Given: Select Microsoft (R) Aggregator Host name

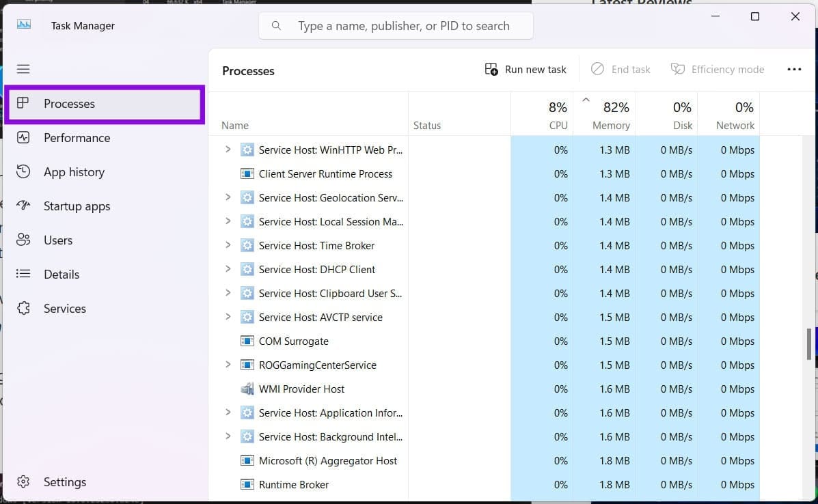Looking at the screenshot, I should click(328, 461).
